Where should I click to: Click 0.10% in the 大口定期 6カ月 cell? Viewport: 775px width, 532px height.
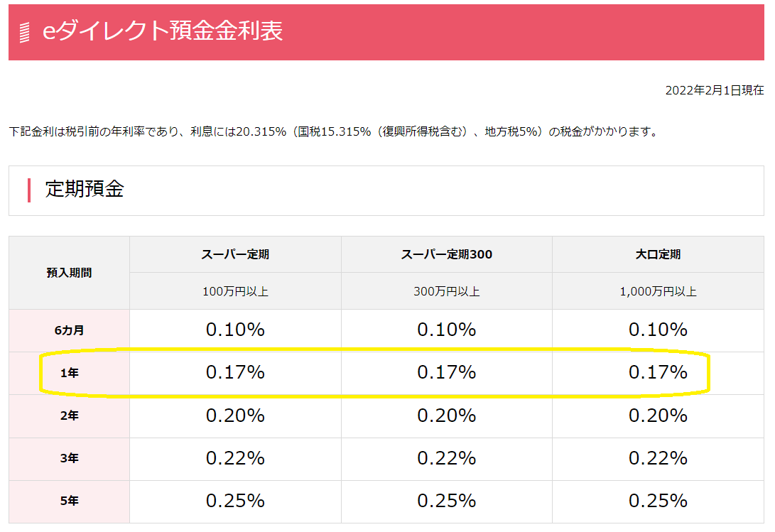click(658, 330)
